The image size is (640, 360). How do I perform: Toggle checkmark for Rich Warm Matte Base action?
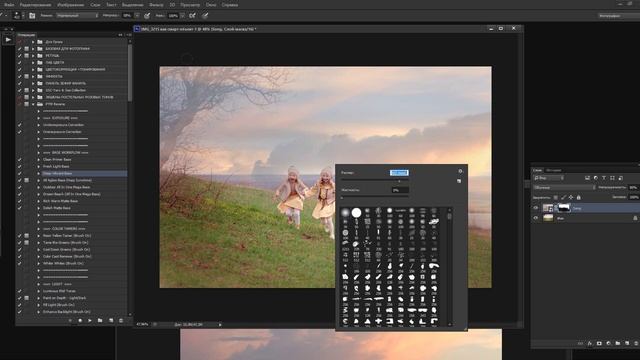tap(20, 201)
